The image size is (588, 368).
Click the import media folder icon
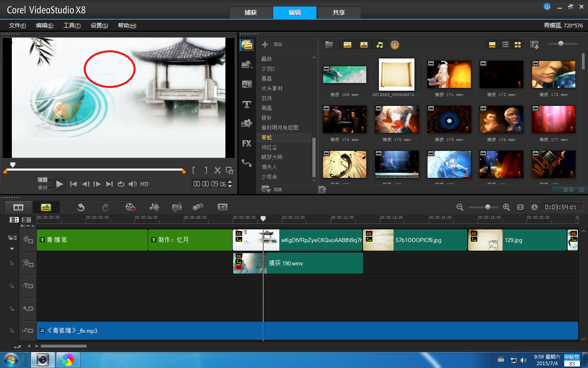(x=329, y=45)
